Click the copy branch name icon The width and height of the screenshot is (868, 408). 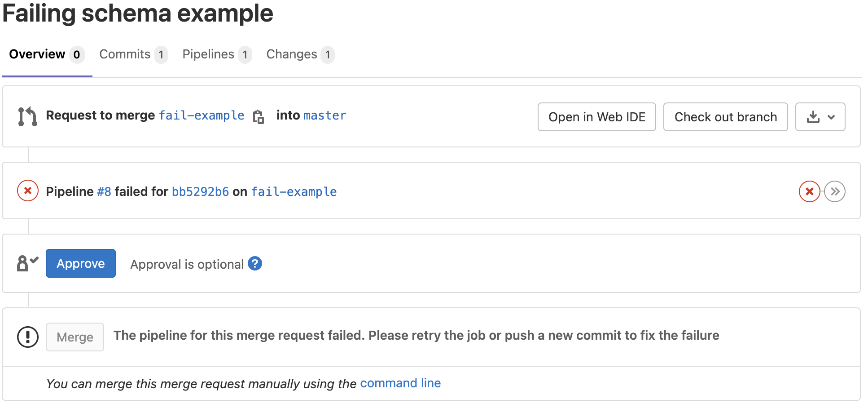[x=258, y=116]
